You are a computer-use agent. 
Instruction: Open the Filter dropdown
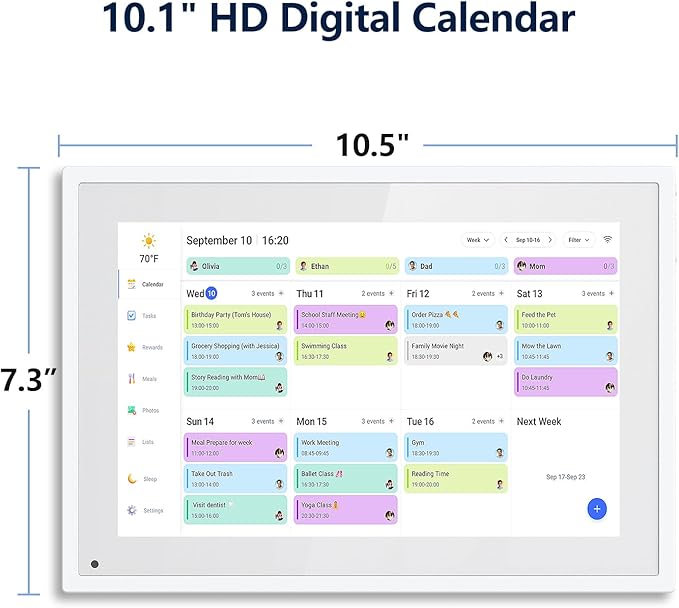coord(578,240)
